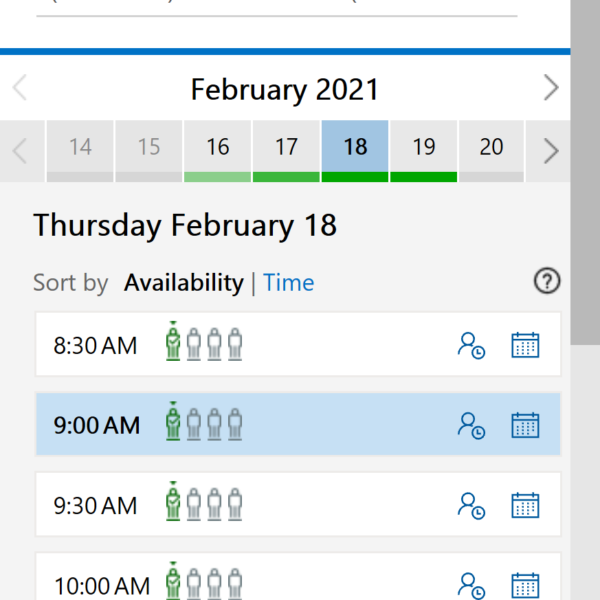Click the help question mark icon
Image resolution: width=600 pixels, height=600 pixels.
pos(547,281)
